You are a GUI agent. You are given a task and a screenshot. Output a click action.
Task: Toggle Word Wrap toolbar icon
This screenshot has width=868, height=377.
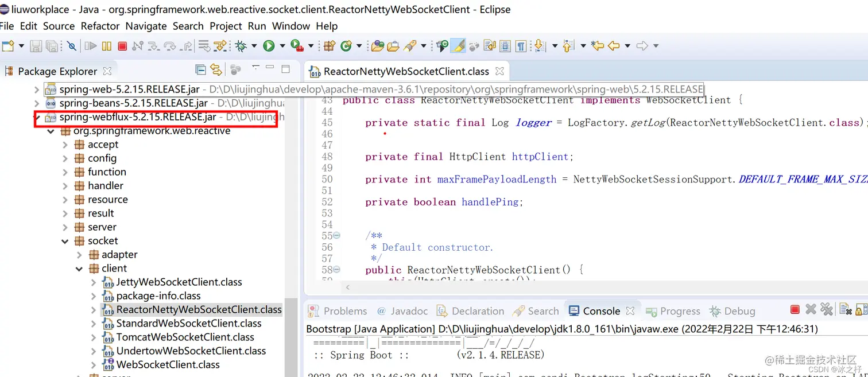point(490,46)
